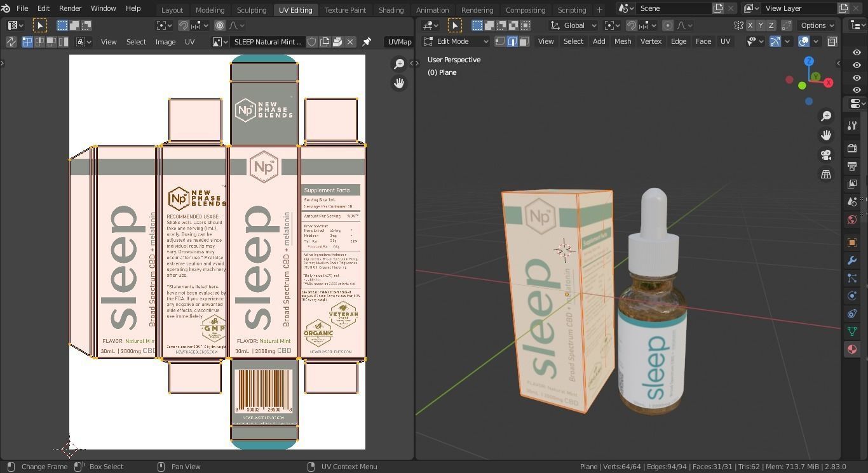Screen dimensions: 868x473
Task: Open the File menu
Action: click(x=22, y=8)
